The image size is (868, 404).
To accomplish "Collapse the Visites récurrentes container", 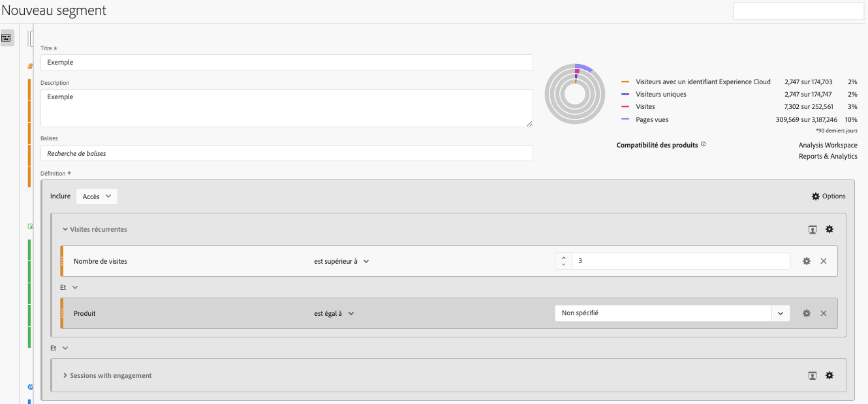I will (65, 229).
